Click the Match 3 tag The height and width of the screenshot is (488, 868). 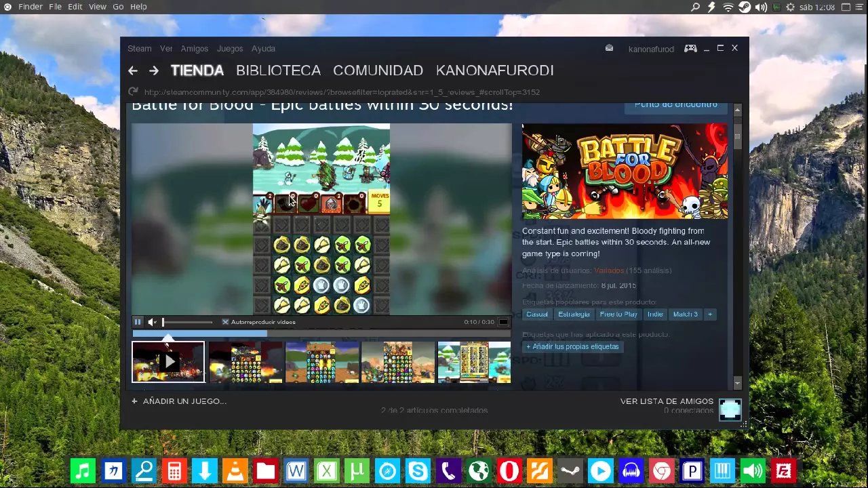tap(685, 314)
